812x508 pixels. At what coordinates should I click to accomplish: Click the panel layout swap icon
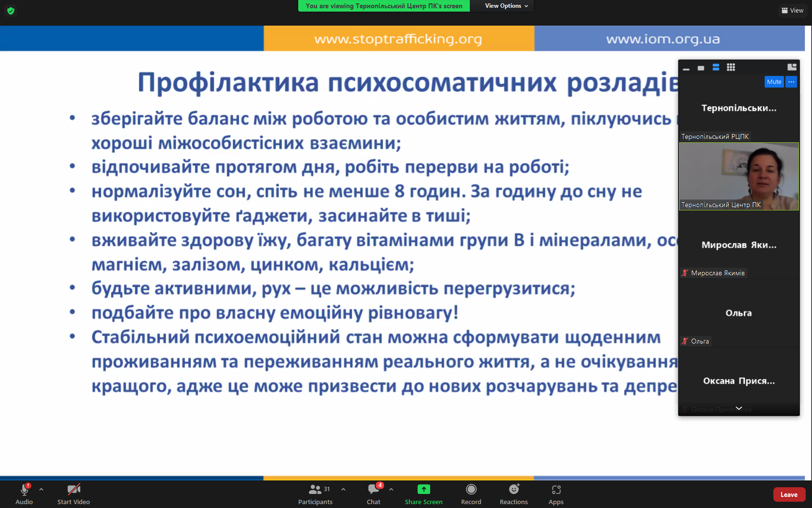pos(792,67)
